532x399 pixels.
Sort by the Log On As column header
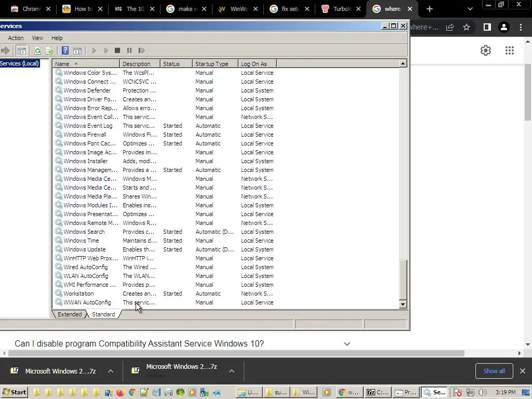257,64
